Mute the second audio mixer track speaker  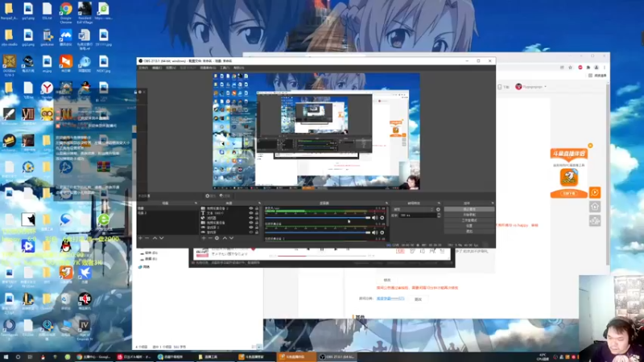pos(374,232)
